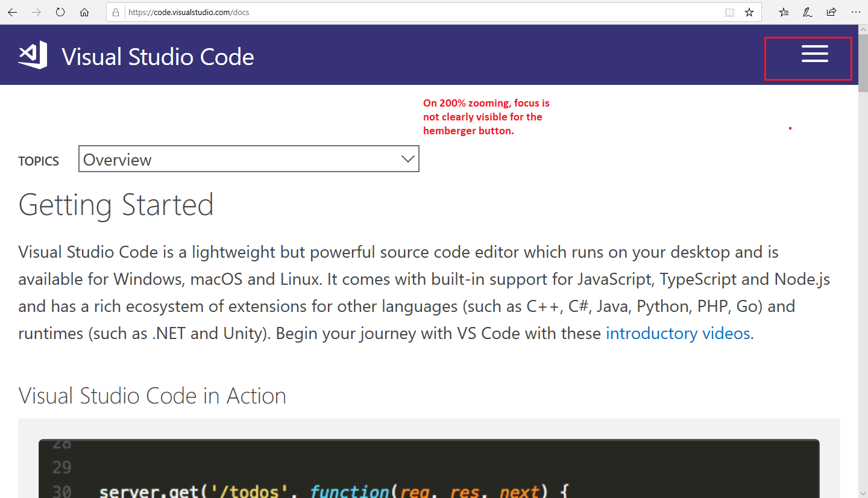
Task: Add this page to favorites
Action: [749, 12]
